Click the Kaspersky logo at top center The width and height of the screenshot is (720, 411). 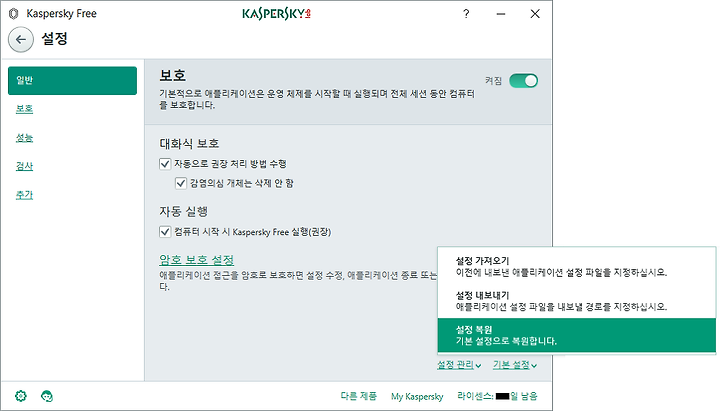[276, 14]
